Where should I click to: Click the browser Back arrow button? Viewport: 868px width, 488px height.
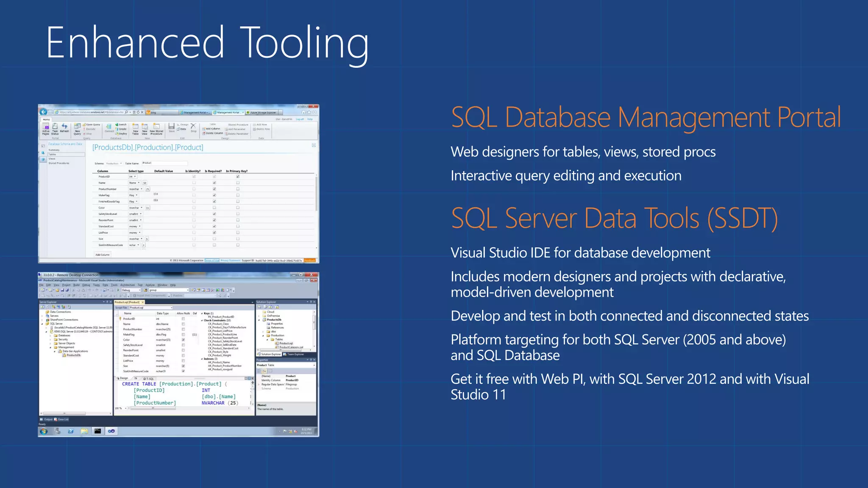(43, 112)
